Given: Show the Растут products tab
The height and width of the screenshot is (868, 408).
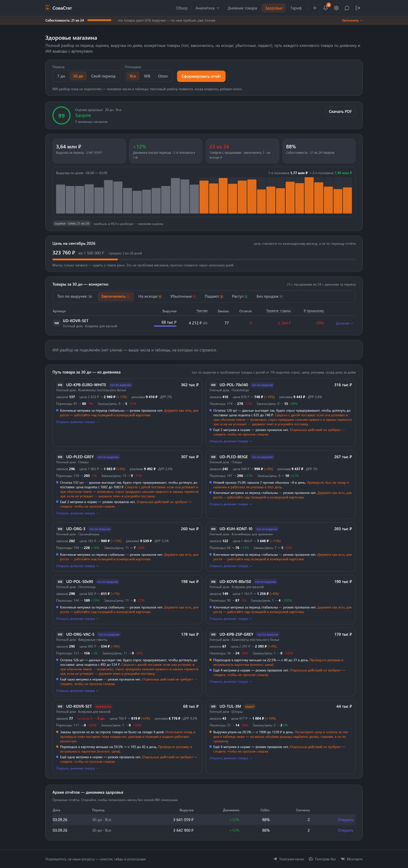Looking at the screenshot, I should pos(240,297).
